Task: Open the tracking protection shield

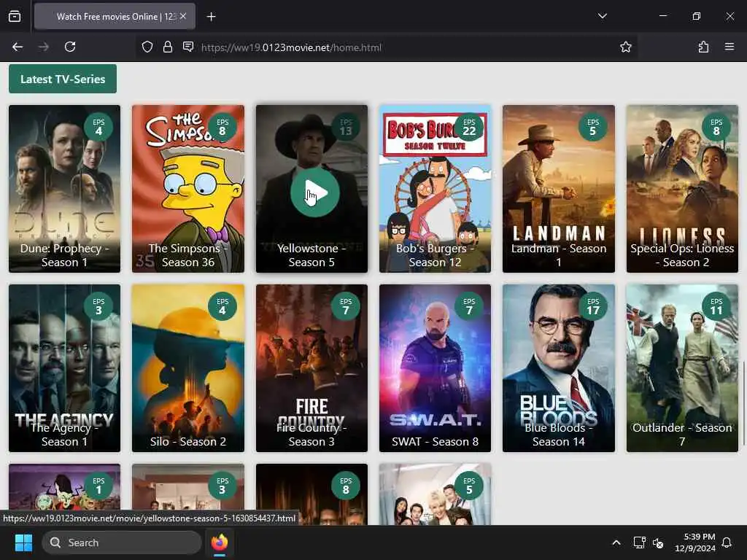Action: click(x=147, y=47)
